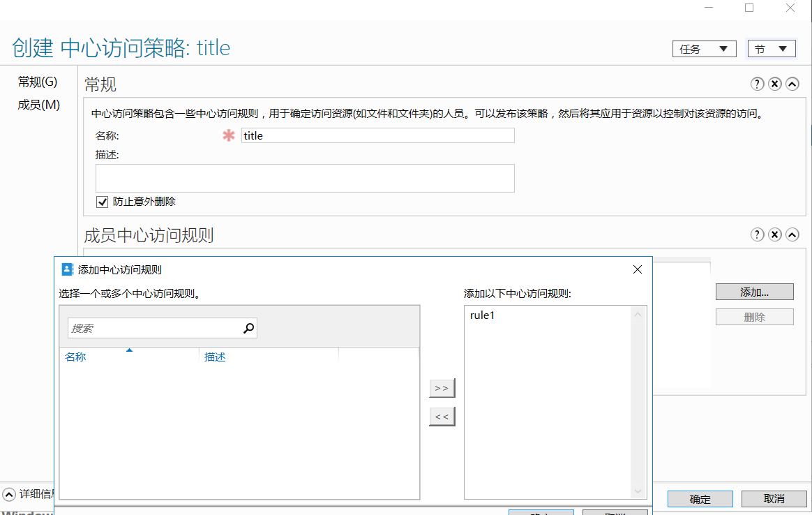This screenshot has height=515, width=812.
Task: Open the 节 dropdown menu
Action: pos(771,49)
